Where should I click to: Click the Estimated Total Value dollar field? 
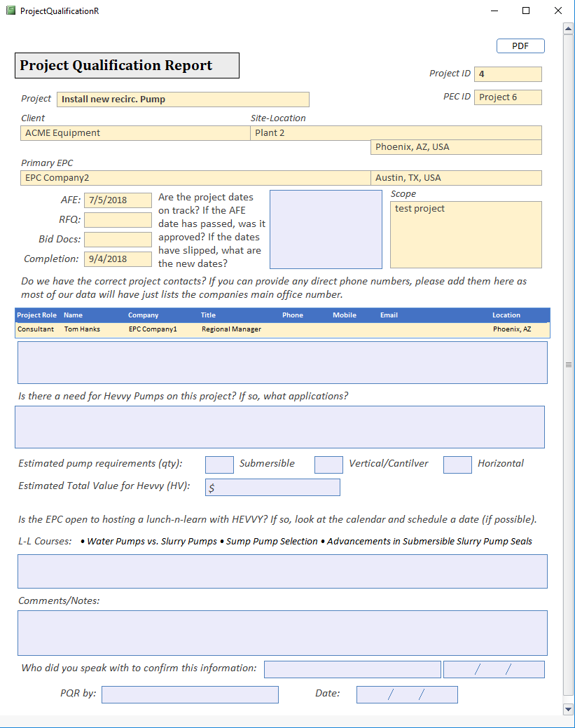pos(272,488)
